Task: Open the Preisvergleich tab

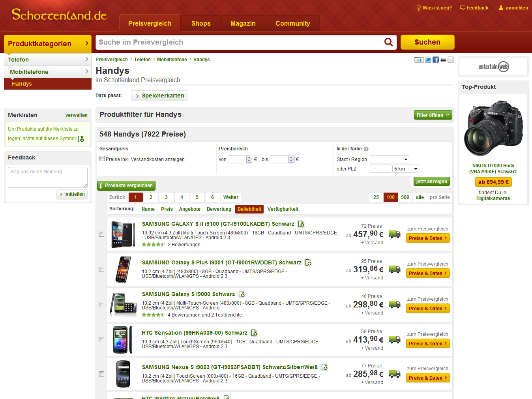Action: tap(150, 23)
